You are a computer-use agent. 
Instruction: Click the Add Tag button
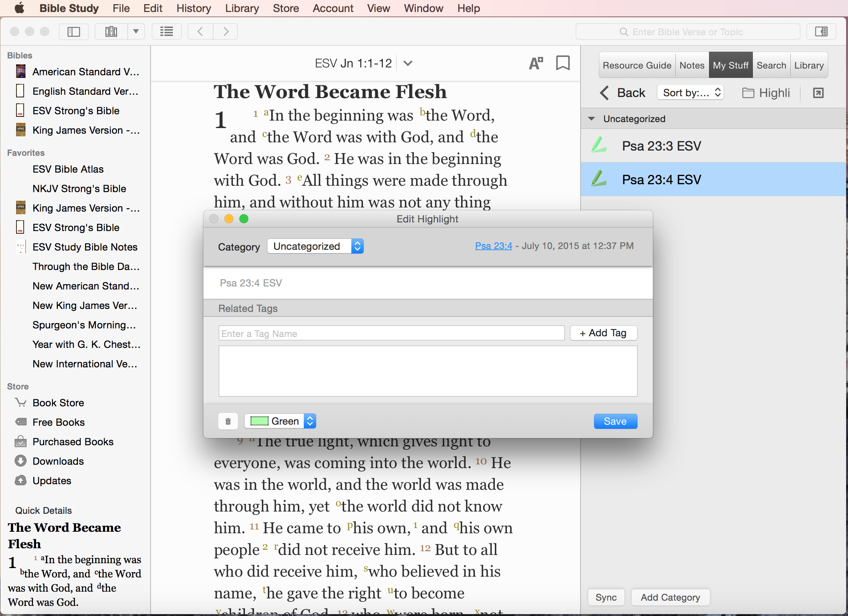[x=603, y=333]
